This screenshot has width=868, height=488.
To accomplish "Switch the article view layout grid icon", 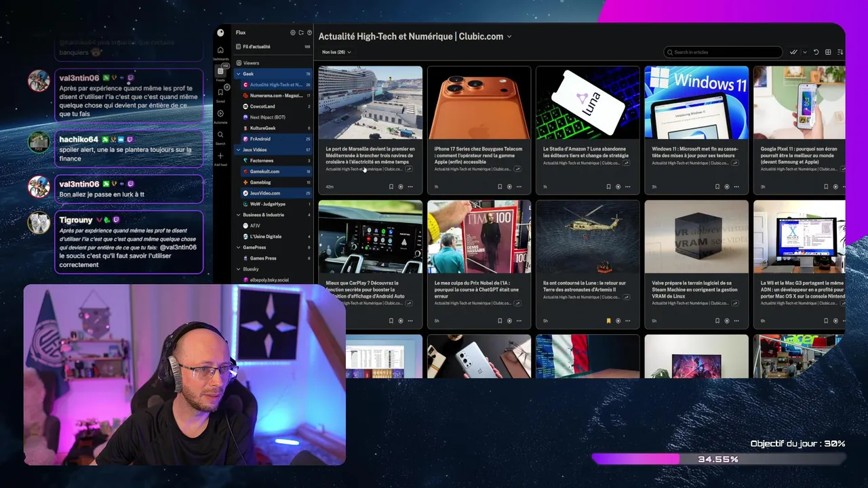I will coord(828,52).
